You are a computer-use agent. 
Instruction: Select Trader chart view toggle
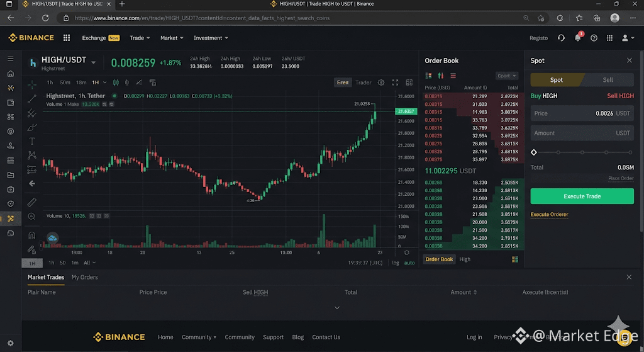tap(363, 82)
